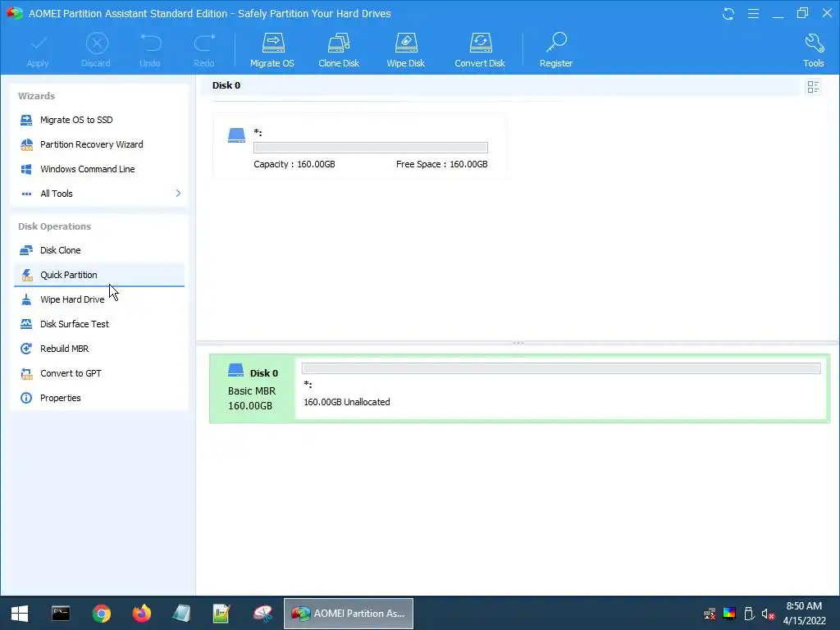
Task: Click the 'Free Space : 160.00GB' text
Action: point(442,164)
